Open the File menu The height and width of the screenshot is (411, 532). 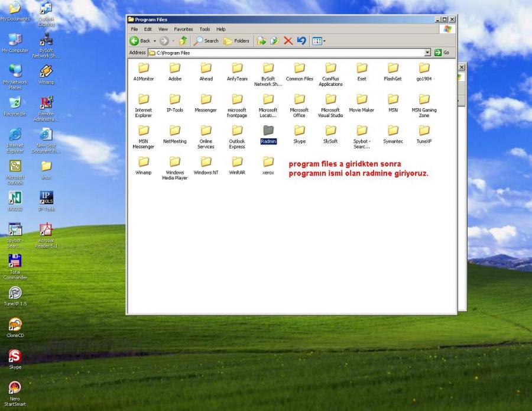pyautogui.click(x=134, y=29)
